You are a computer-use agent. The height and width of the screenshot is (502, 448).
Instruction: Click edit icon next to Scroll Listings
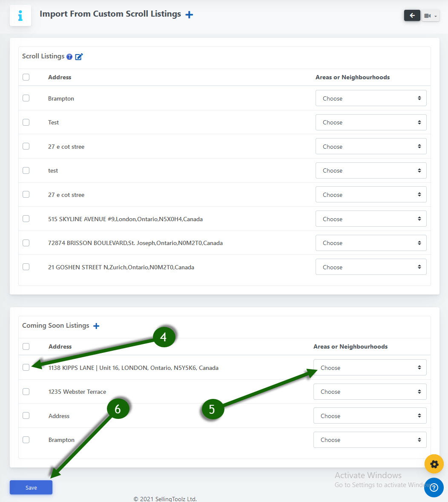coord(79,57)
